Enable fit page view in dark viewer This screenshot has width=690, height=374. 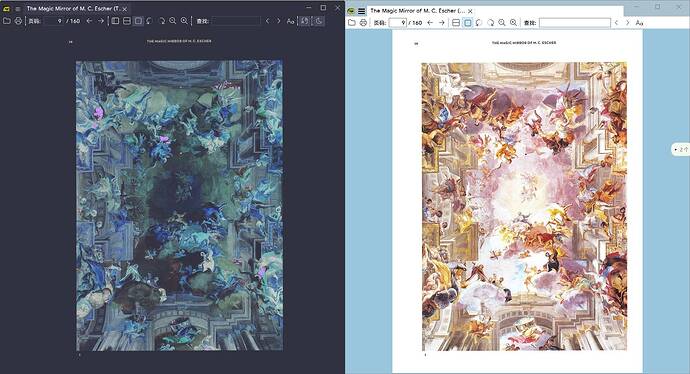point(138,21)
